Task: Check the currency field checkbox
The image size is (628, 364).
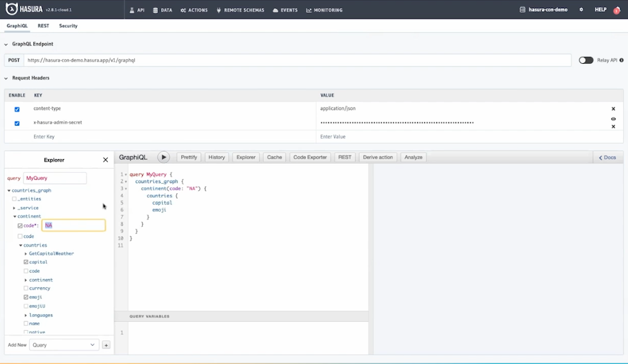Action: (x=26, y=289)
